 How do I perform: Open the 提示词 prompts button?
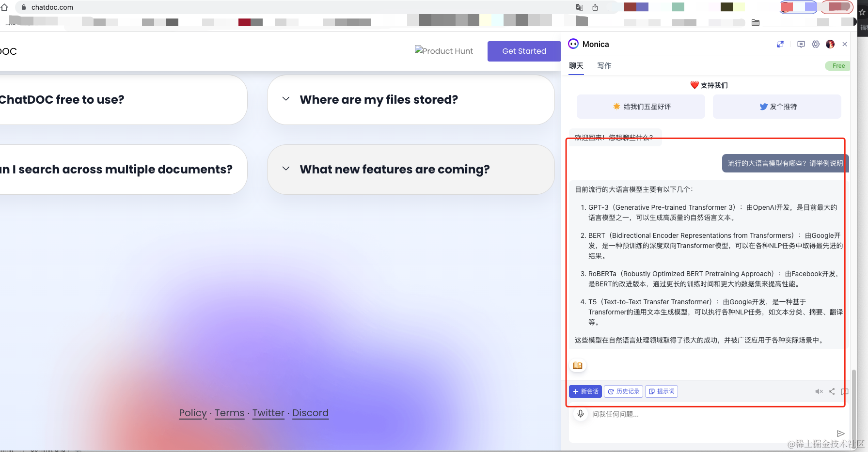[662, 391]
